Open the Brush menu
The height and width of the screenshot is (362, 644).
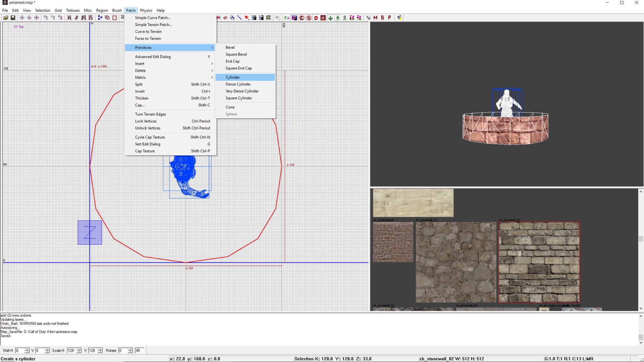[x=117, y=10]
